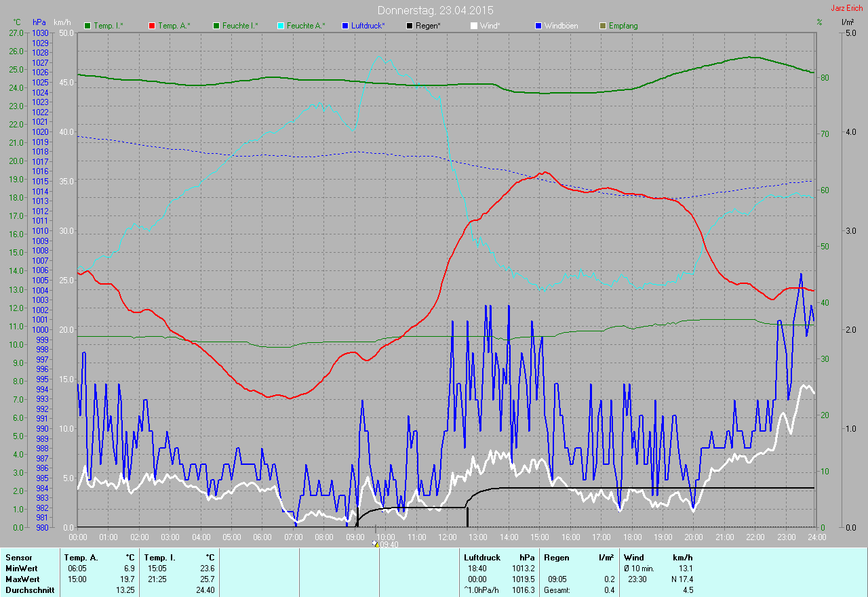The width and height of the screenshot is (868, 597).
Task: Click the minimum outdoor temperature value "6.9"
Action: click(130, 568)
